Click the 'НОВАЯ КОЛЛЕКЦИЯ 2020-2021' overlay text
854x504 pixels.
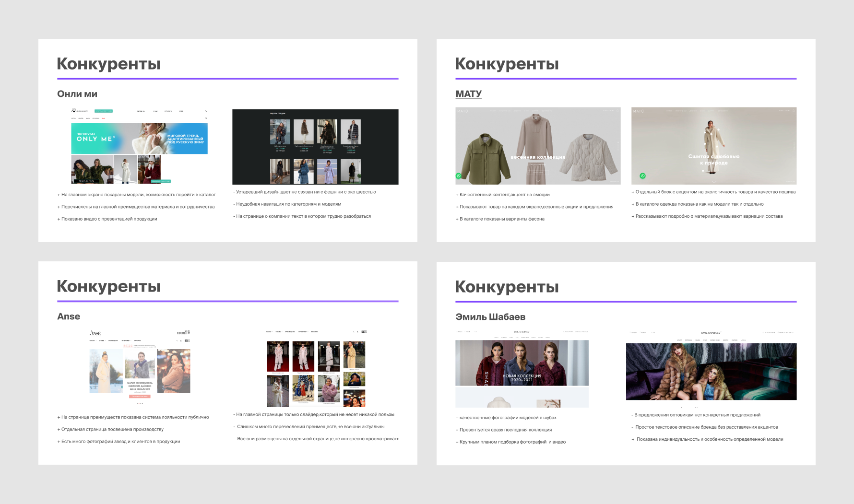[522, 378]
